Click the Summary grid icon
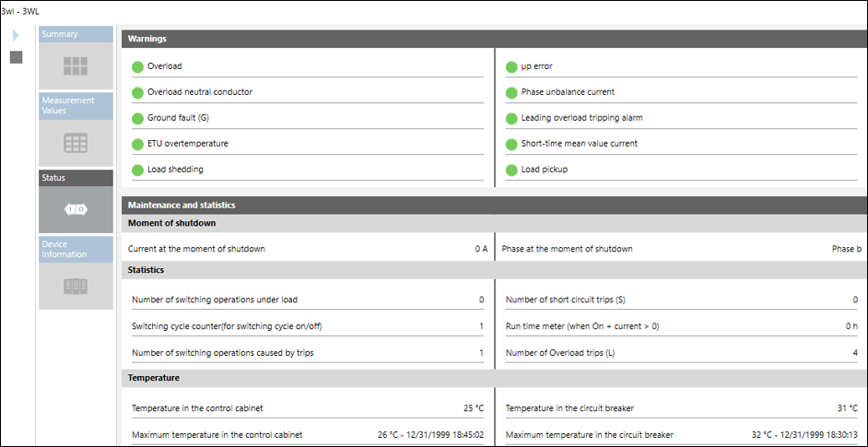The image size is (868, 447). (76, 65)
